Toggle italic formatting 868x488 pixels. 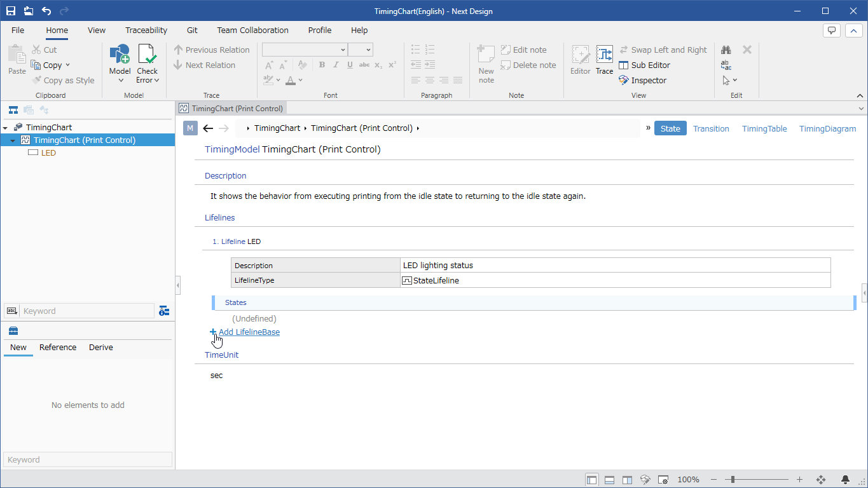pyautogui.click(x=336, y=65)
